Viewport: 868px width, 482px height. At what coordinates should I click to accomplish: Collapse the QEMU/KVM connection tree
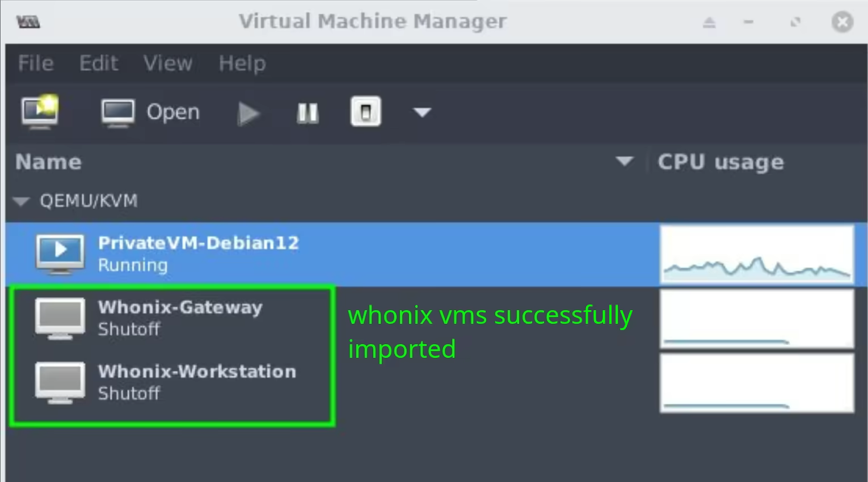[22, 201]
